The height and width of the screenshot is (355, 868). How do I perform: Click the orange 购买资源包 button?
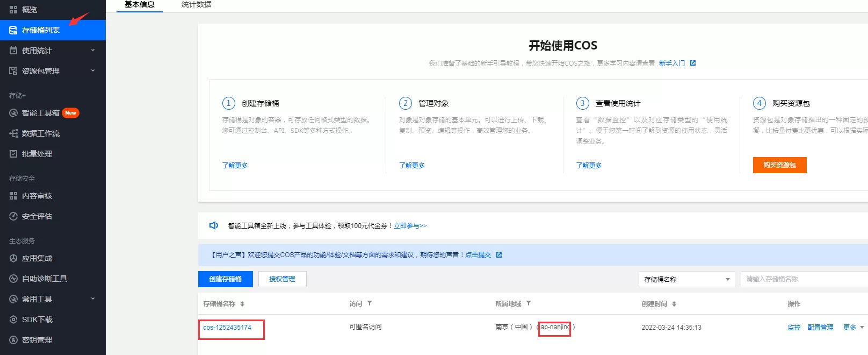pos(779,165)
